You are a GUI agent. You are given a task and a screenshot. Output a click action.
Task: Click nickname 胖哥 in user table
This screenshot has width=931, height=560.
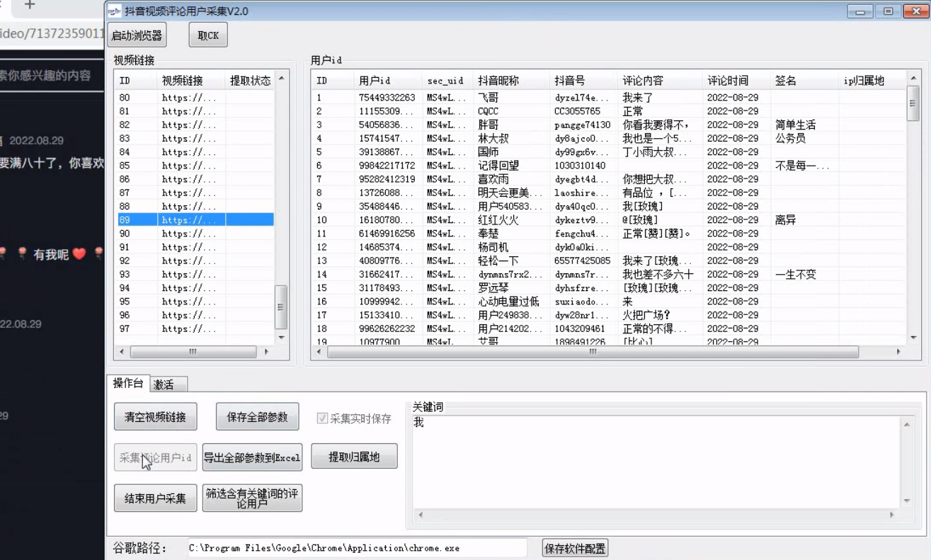[x=488, y=125]
